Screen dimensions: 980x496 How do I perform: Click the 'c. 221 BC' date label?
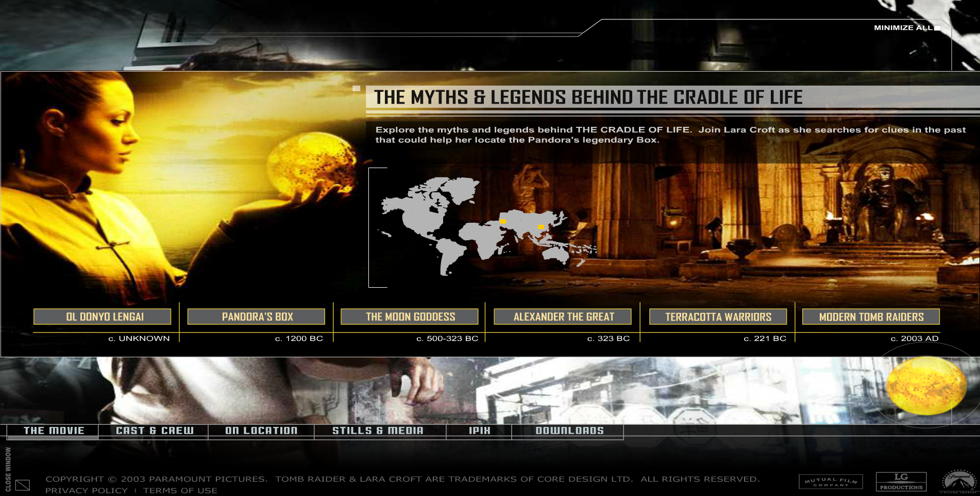(x=765, y=339)
